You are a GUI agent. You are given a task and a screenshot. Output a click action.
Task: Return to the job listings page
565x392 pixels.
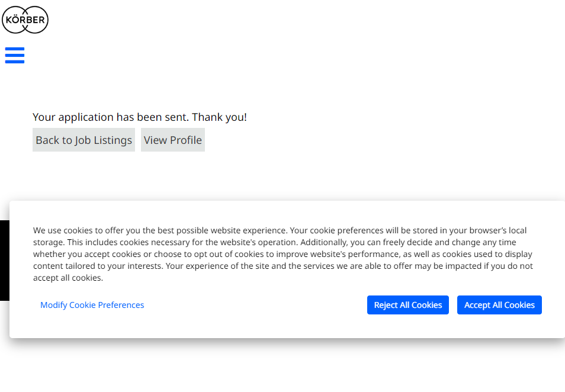click(84, 140)
